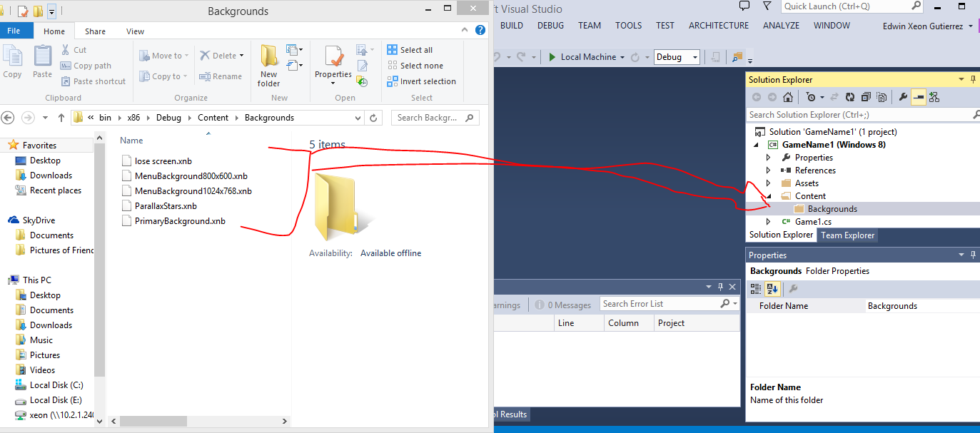Switch to the Share ribbon tab
This screenshot has height=433, width=980.
coord(95,31)
